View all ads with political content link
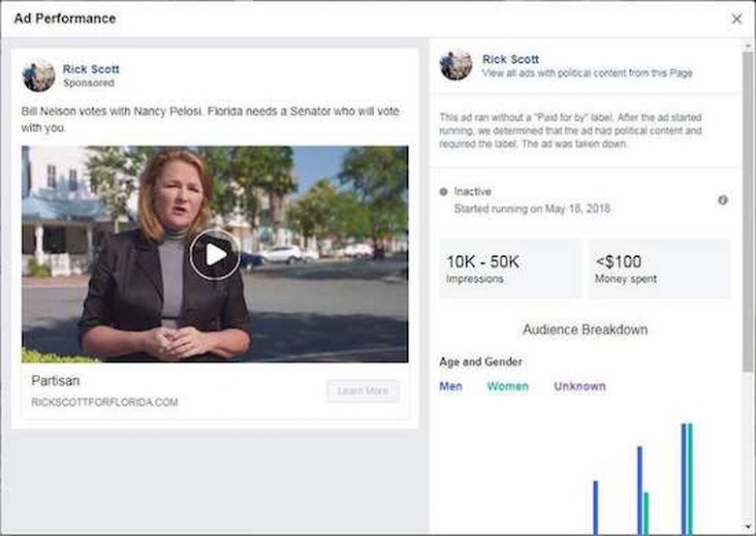The image size is (756, 536). pyautogui.click(x=587, y=74)
